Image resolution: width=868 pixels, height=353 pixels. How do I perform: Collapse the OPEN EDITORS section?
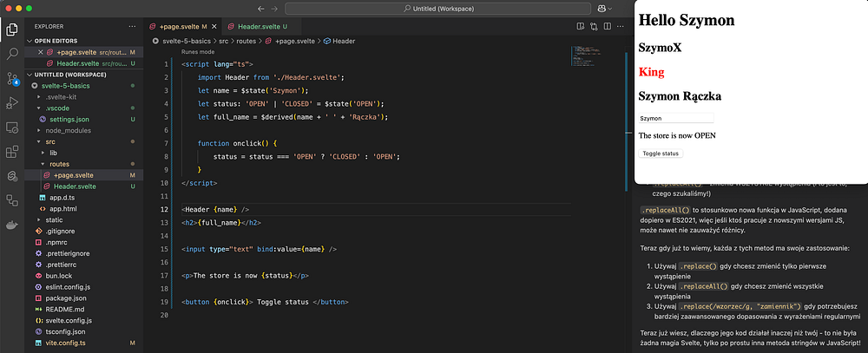click(x=56, y=41)
